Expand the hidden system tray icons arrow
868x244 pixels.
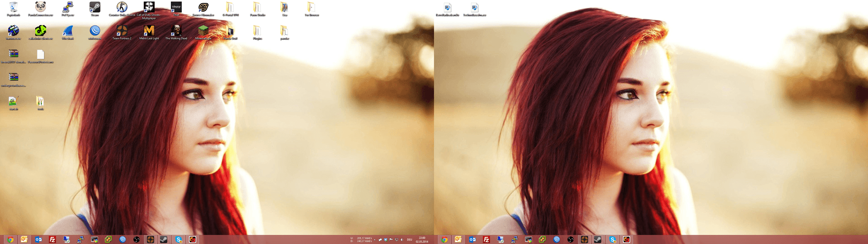point(375,240)
